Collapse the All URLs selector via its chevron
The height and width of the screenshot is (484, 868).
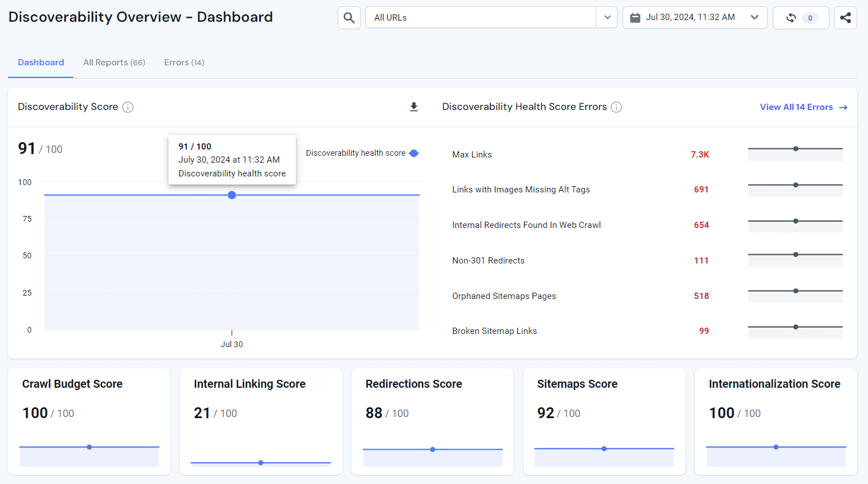[607, 17]
